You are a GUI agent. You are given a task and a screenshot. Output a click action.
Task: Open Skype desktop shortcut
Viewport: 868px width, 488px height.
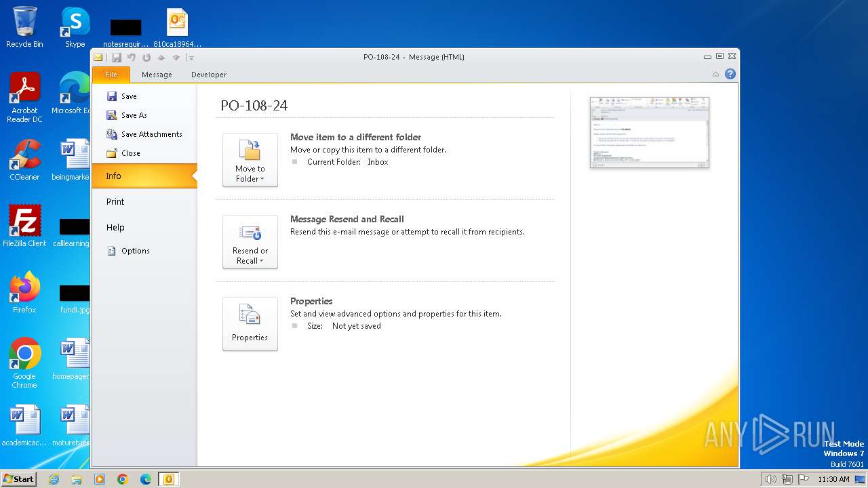tap(75, 27)
